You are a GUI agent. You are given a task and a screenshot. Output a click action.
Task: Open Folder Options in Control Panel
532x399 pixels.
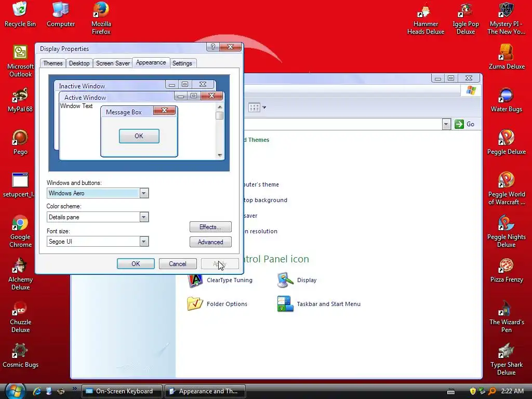click(x=217, y=304)
